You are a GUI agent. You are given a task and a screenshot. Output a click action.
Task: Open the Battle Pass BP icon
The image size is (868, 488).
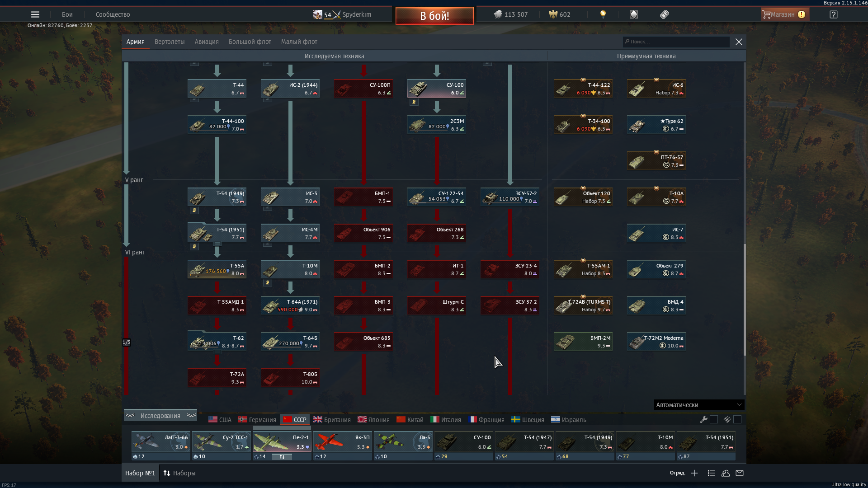point(664,14)
